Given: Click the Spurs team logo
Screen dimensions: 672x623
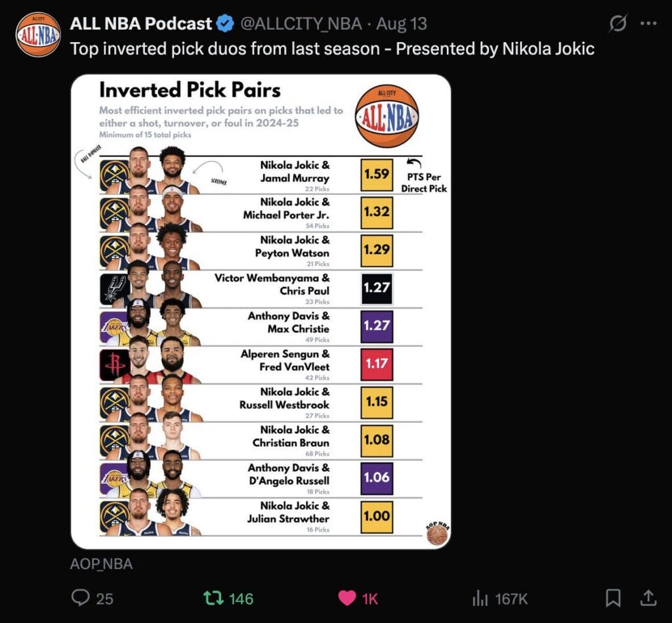Looking at the screenshot, I should (x=114, y=289).
